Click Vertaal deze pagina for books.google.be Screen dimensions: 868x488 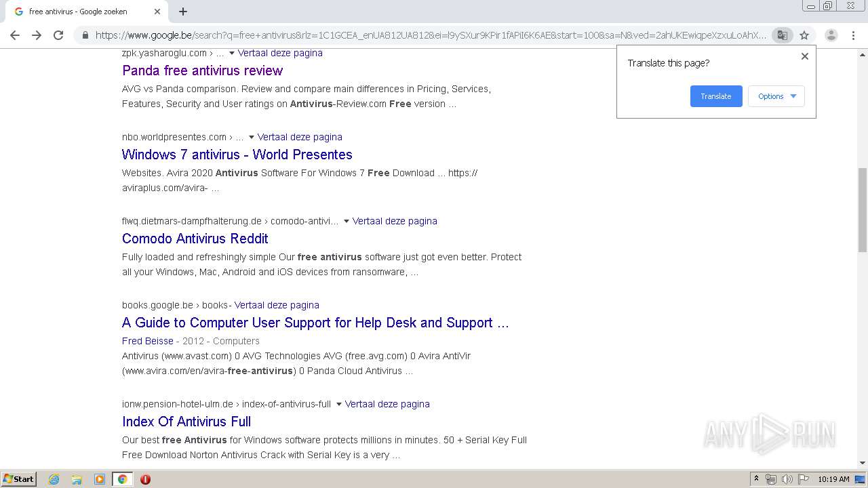pos(277,305)
